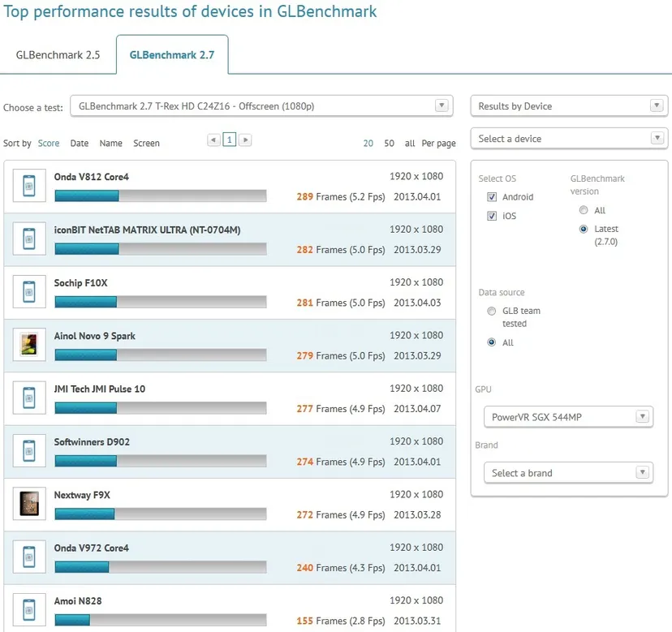Click the Onda V812 Core4 device icon
The image size is (672, 632).
(x=29, y=186)
